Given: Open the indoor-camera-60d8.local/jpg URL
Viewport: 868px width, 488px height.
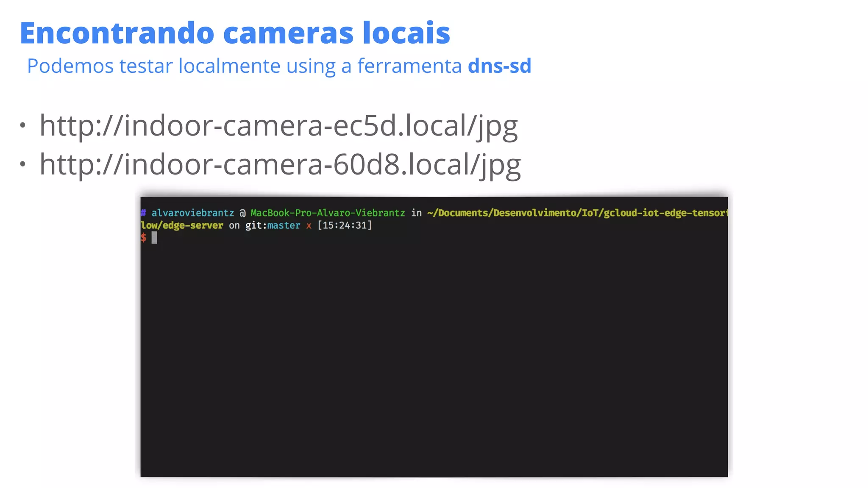Looking at the screenshot, I should click(280, 165).
